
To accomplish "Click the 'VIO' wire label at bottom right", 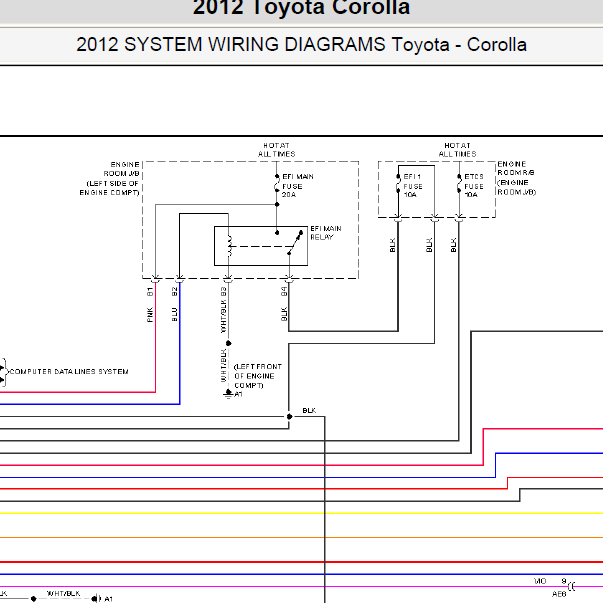I will point(540,581).
